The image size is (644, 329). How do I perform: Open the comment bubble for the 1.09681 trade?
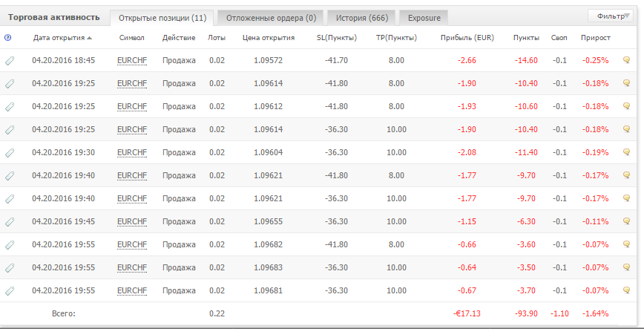click(626, 290)
